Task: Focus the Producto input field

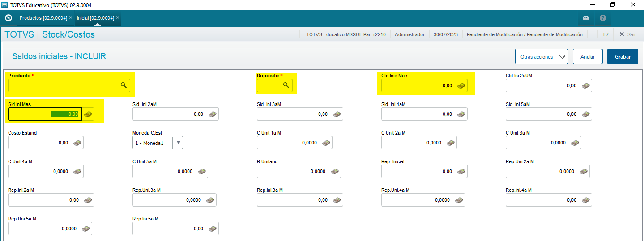Action: tap(69, 85)
